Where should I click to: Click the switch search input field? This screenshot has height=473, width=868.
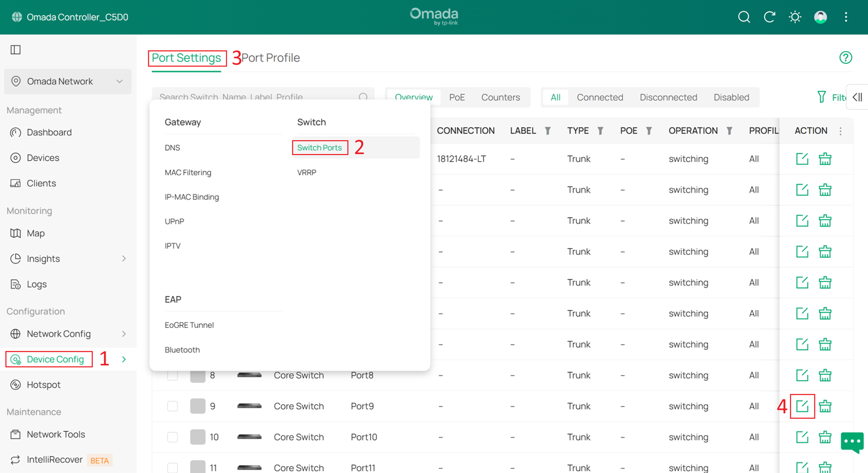click(256, 97)
